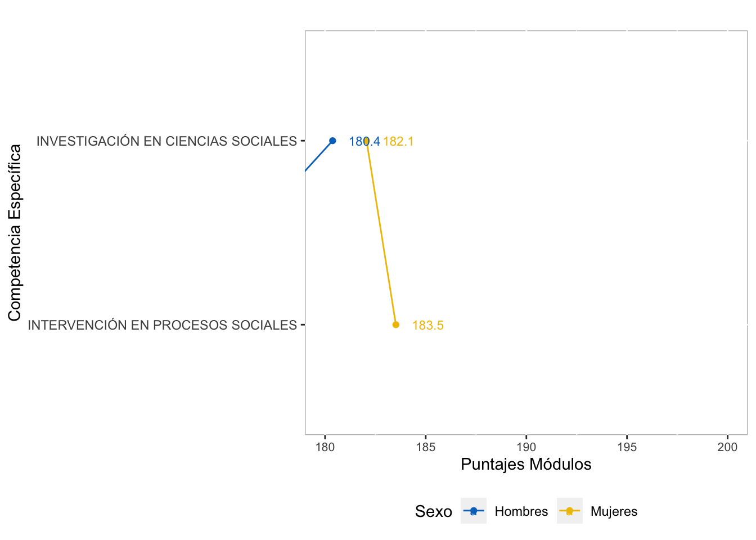Screen dimensions: 756x540
Task: Click the yellow Mujeres line segment
Action: pos(381,233)
